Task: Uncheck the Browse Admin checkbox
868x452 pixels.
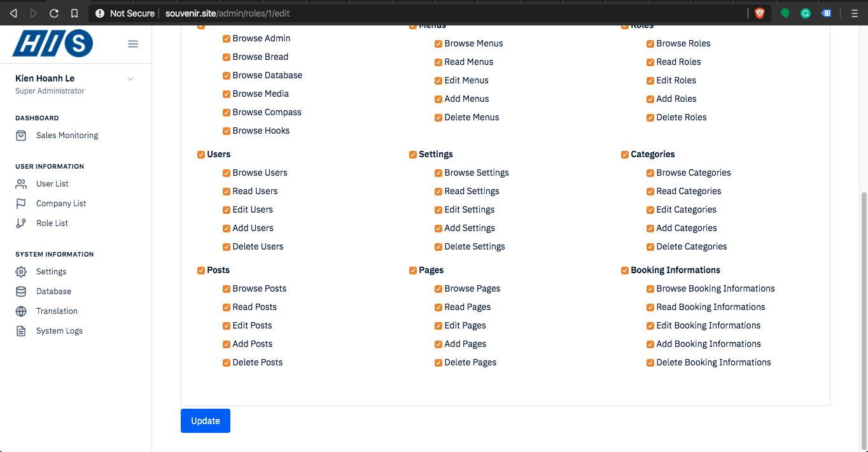Action: [227, 39]
